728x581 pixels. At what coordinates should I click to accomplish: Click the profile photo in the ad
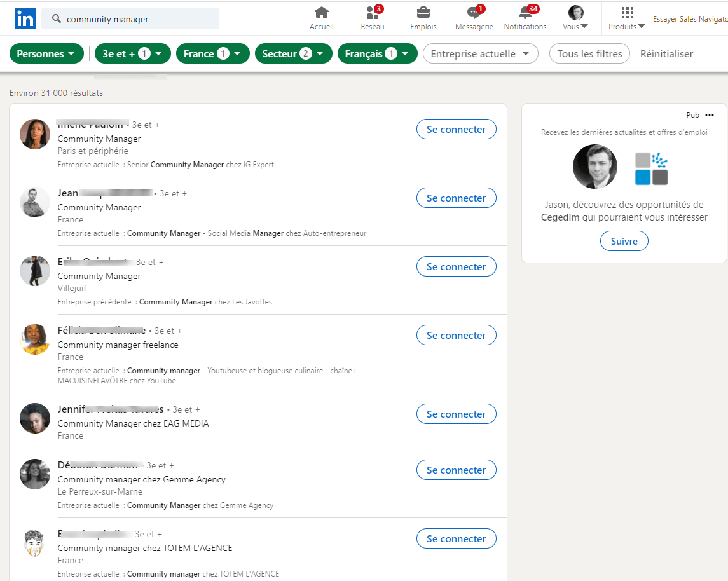[595, 167]
